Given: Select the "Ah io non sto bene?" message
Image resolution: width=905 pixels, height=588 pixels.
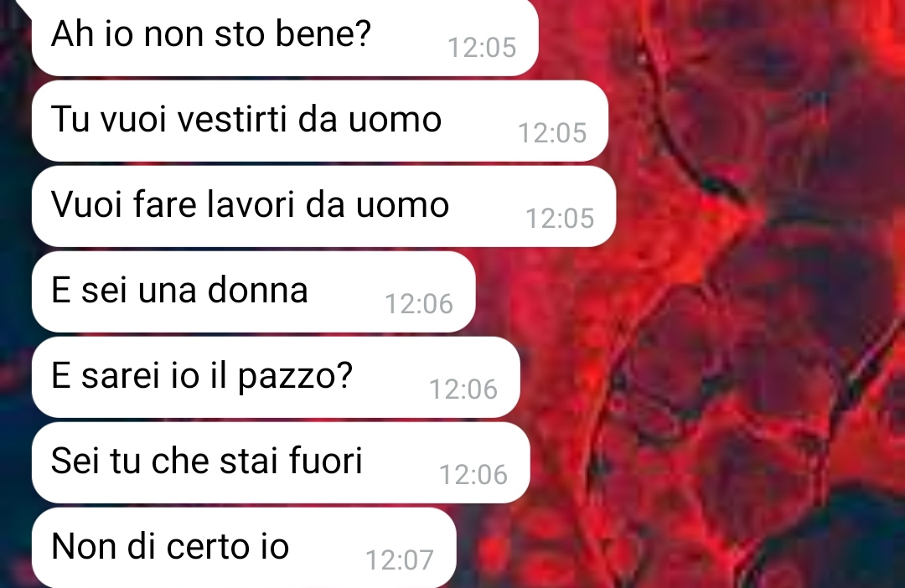Looking at the screenshot, I should [x=285, y=38].
